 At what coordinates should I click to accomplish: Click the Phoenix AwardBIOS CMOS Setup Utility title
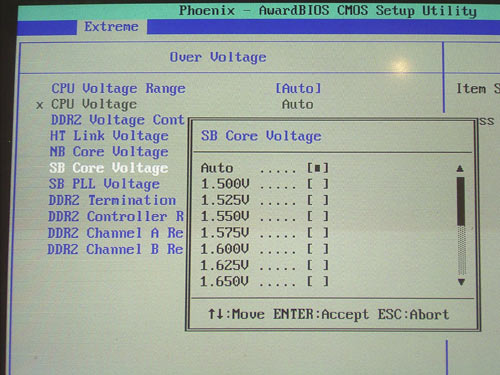pos(328,11)
